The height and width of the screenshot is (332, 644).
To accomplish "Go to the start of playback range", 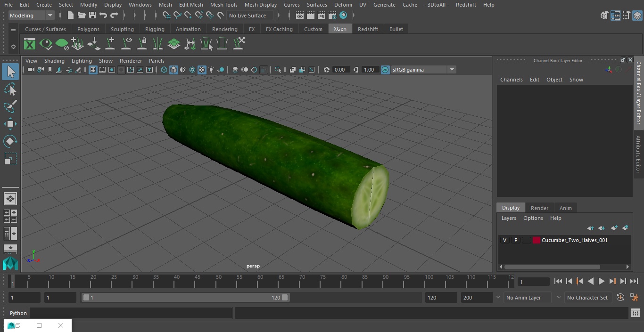I will [x=558, y=281].
